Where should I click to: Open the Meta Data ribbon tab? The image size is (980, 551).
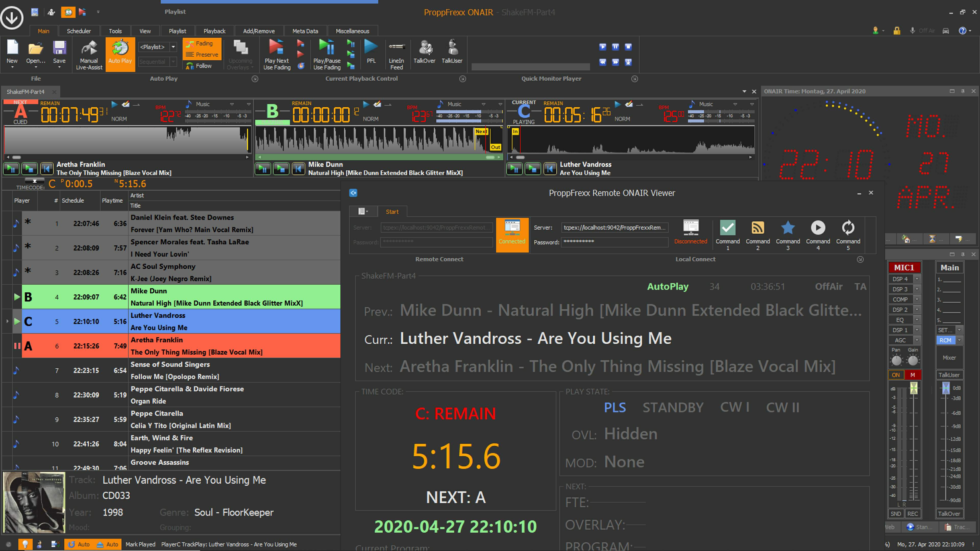305,31
